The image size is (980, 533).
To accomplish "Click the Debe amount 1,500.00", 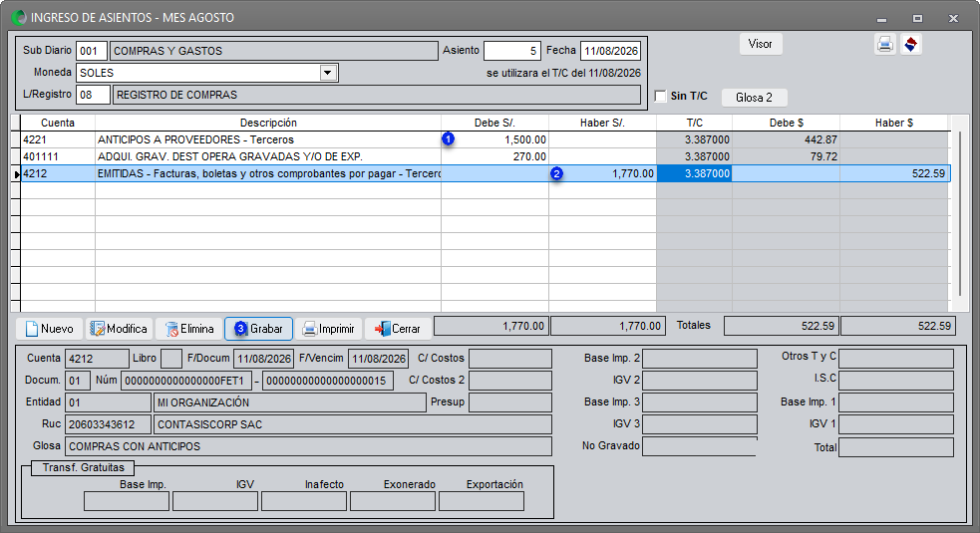I will point(525,139).
